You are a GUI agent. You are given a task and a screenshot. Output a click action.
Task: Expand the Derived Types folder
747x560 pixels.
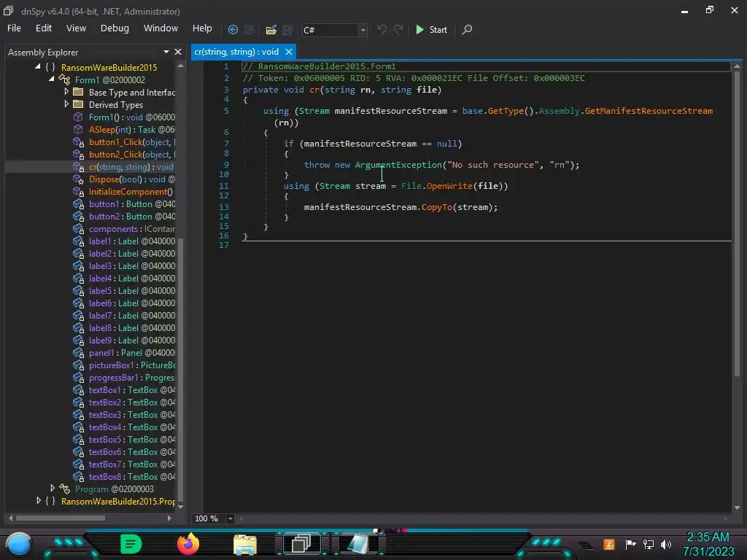tap(66, 104)
